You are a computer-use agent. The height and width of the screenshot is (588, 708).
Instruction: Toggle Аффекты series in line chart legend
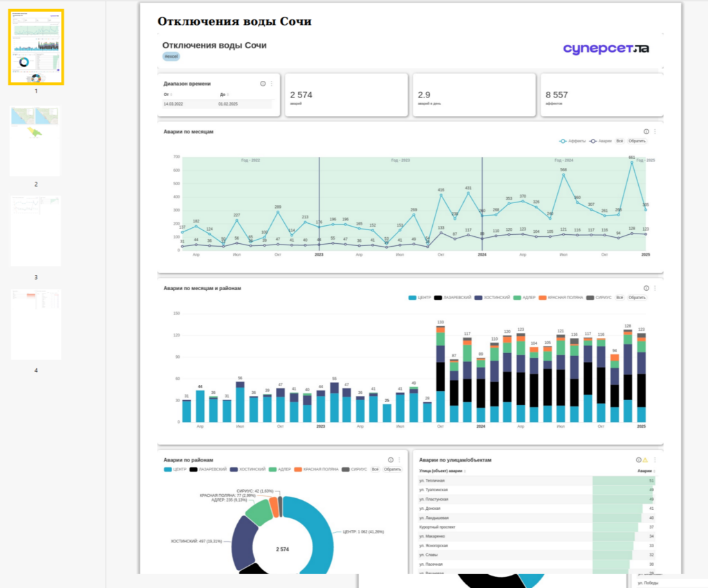click(x=572, y=141)
